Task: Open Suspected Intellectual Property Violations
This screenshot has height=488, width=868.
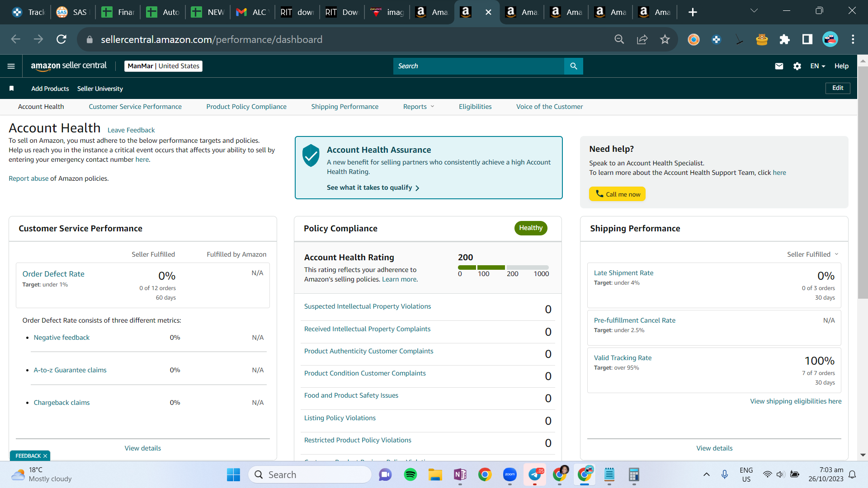Action: click(368, 306)
